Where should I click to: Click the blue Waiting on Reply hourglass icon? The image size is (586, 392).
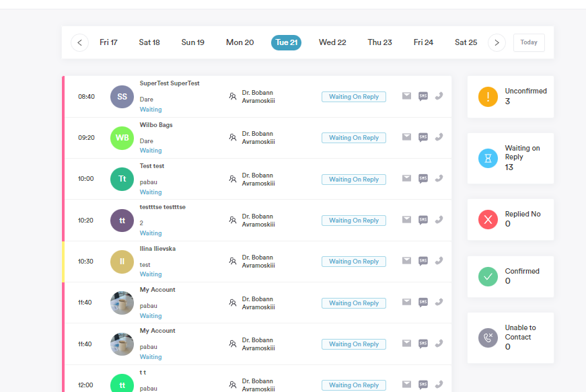[488, 158]
